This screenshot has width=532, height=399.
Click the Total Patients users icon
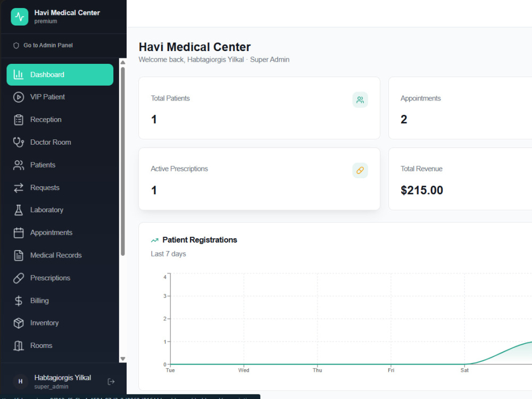[x=360, y=100]
